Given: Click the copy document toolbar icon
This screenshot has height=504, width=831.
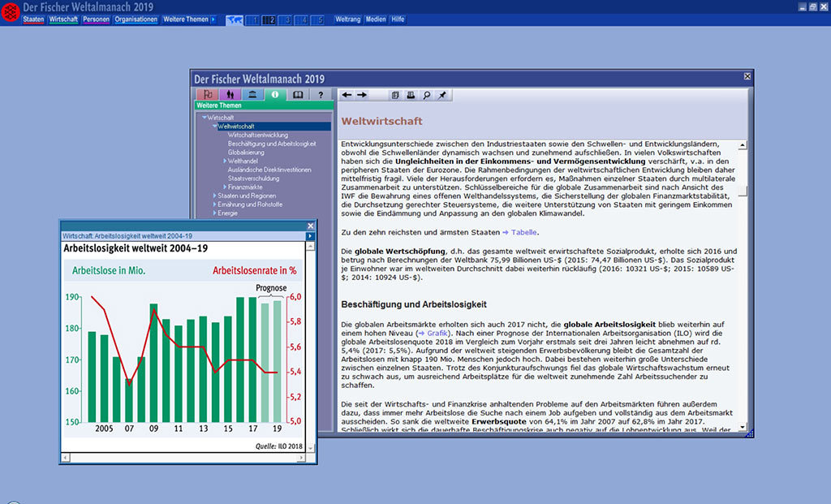Looking at the screenshot, I should click(395, 96).
